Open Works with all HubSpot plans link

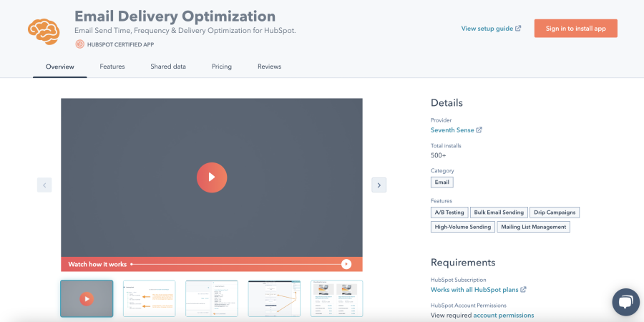474,290
